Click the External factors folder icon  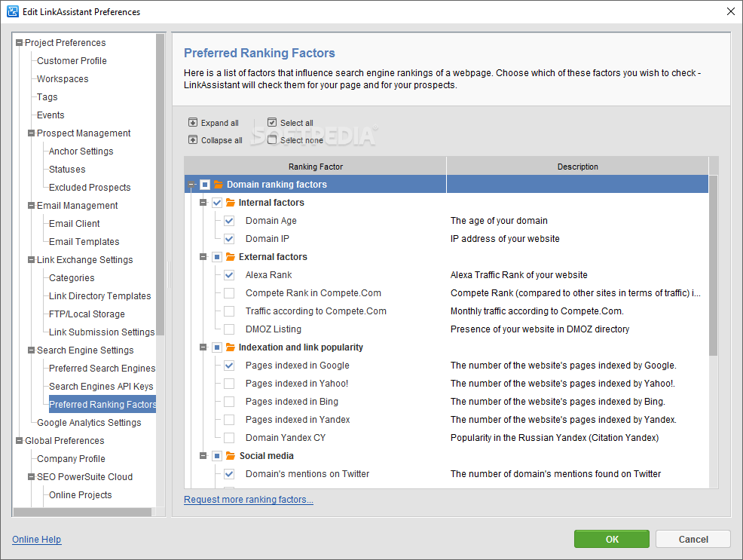click(x=231, y=257)
